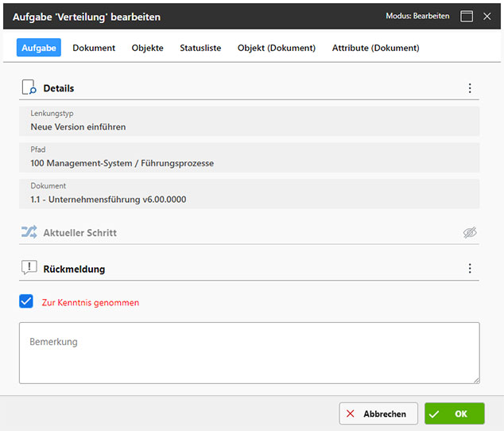
Task: Close the dialog with the X icon
Action: pyautogui.click(x=487, y=16)
